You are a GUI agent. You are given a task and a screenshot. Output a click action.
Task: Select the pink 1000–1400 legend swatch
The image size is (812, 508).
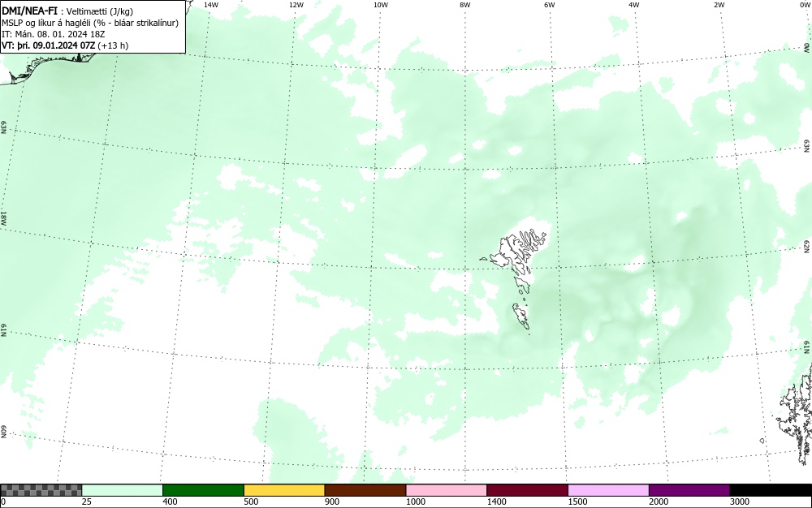(x=447, y=490)
